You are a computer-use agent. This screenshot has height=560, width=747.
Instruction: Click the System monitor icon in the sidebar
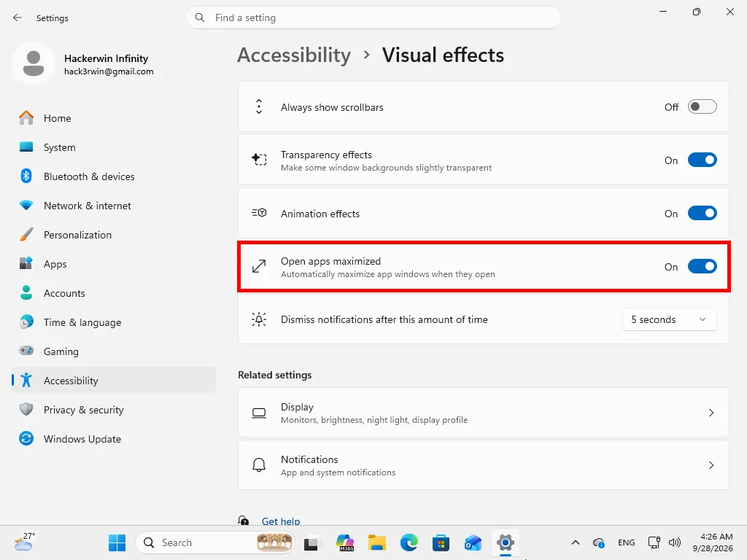[26, 147]
